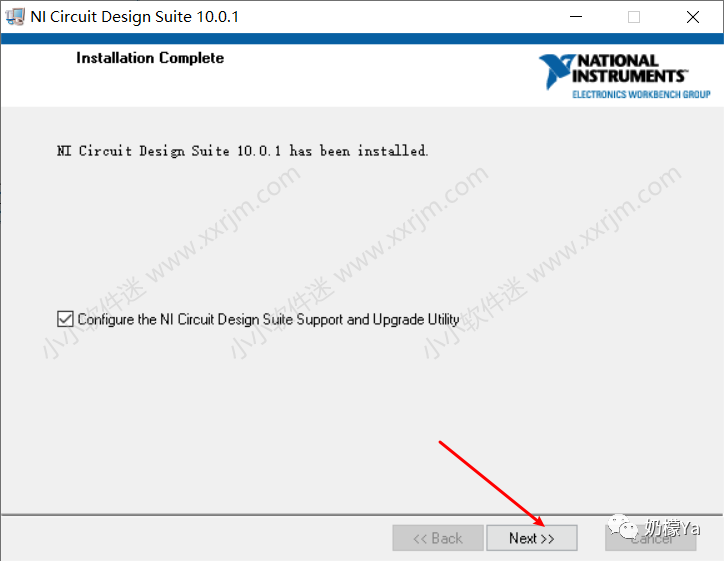Uncheck Configure Support and Upgrade Utility checkbox
724x561 pixels.
click(x=65, y=319)
